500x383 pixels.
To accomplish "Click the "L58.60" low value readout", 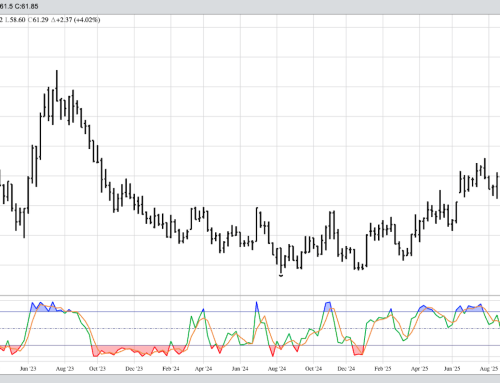I will click(15, 20).
